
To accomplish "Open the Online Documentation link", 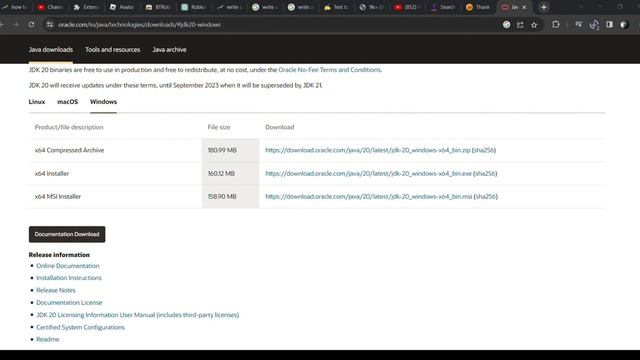I will [68, 266].
